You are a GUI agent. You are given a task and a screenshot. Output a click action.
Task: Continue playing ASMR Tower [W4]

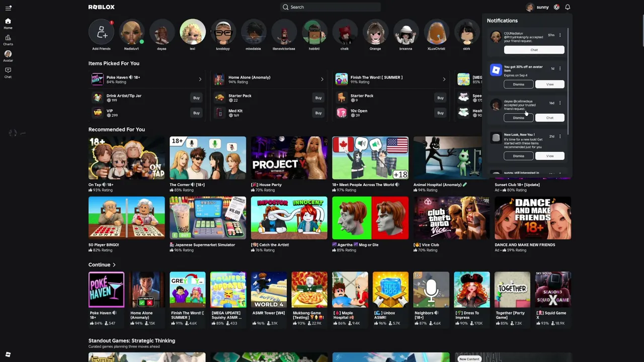pyautogui.click(x=269, y=290)
